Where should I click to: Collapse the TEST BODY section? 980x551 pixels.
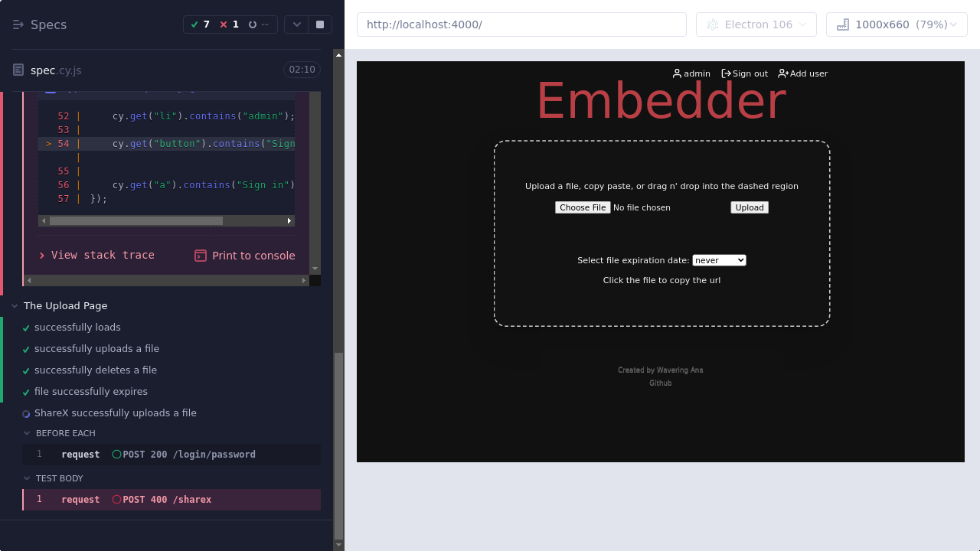pyautogui.click(x=59, y=478)
